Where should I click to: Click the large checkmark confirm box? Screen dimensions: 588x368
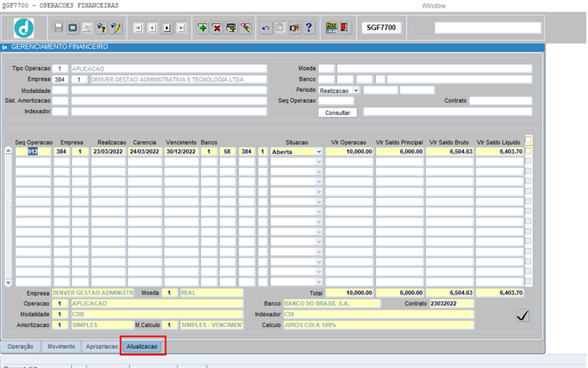[x=523, y=314]
